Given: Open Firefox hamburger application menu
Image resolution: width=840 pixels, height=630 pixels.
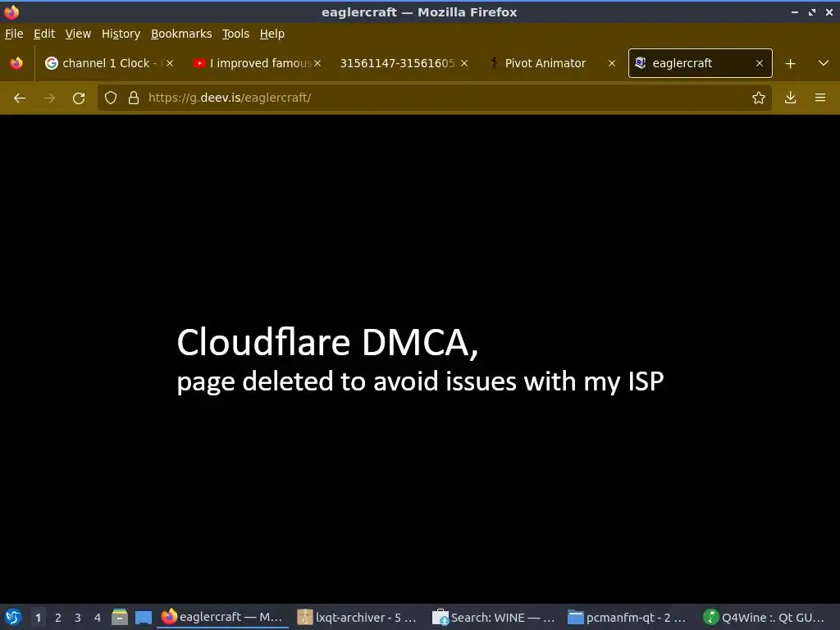Looking at the screenshot, I should (820, 98).
